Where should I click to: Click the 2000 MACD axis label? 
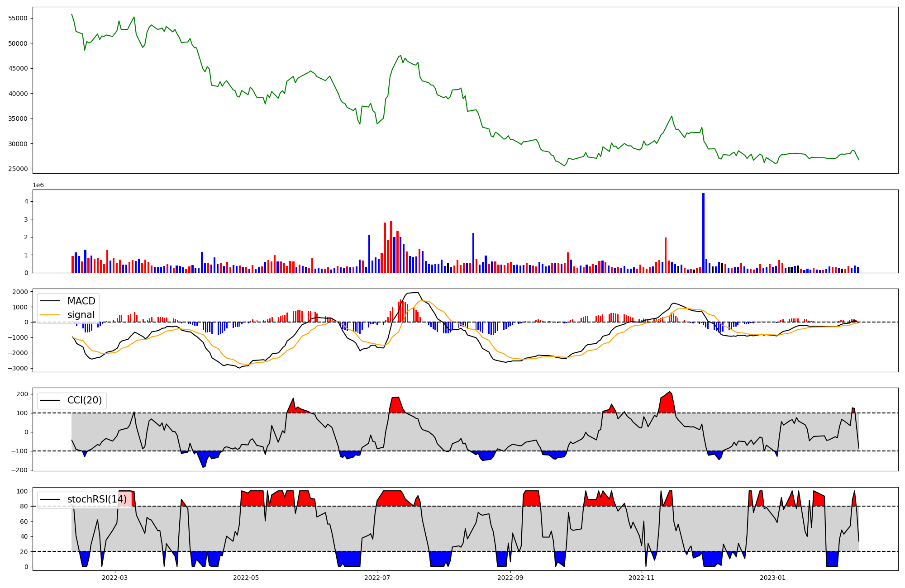click(20, 292)
